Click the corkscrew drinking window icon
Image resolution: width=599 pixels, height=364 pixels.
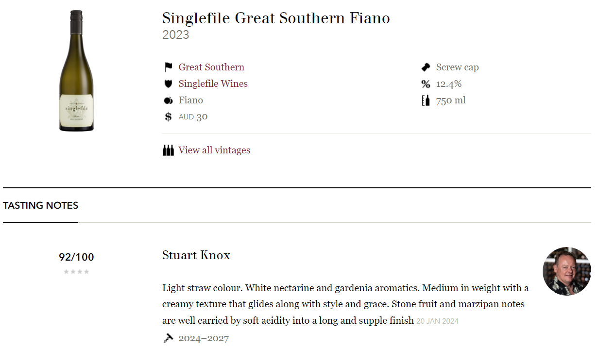click(168, 338)
